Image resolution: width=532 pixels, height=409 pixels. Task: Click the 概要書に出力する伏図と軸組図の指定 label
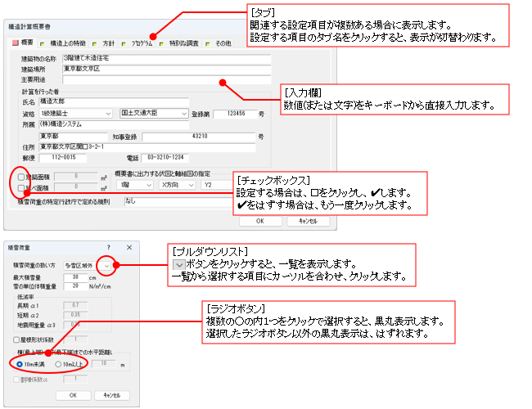coord(163,173)
